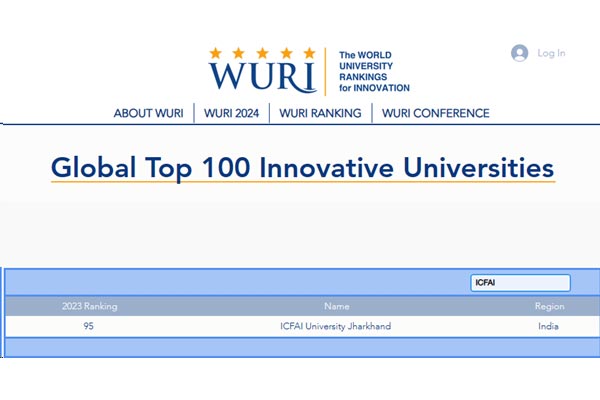Screen dimensions: 600x400
Task: Click the Name column header
Action: [337, 306]
